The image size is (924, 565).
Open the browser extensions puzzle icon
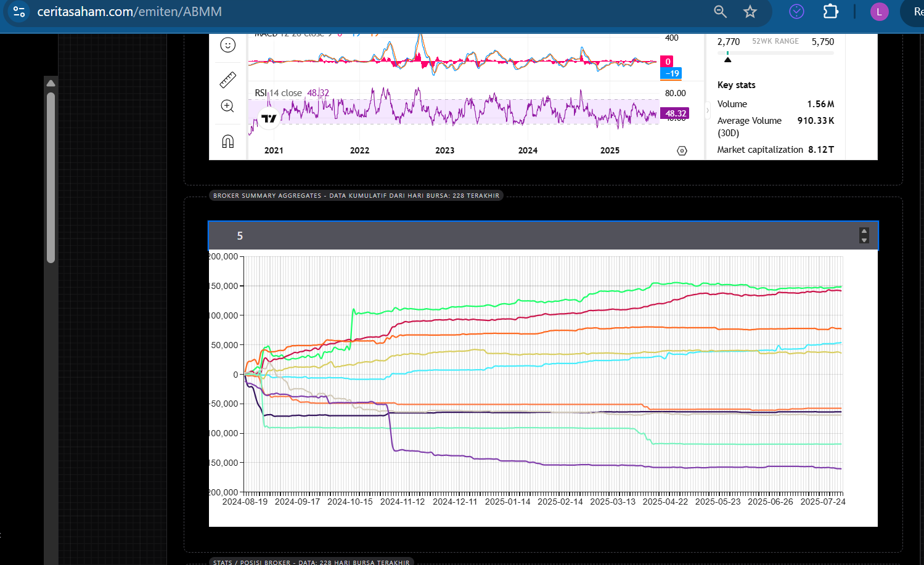pos(830,11)
